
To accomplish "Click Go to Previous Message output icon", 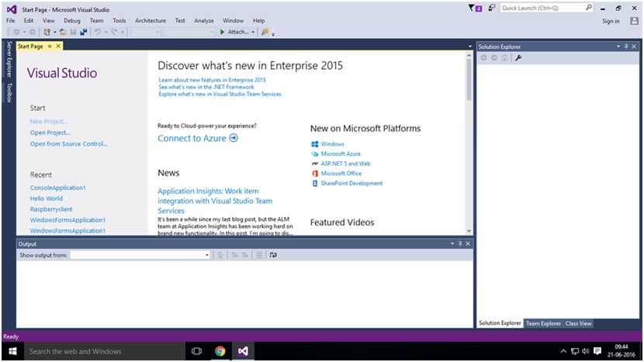I will point(235,255).
